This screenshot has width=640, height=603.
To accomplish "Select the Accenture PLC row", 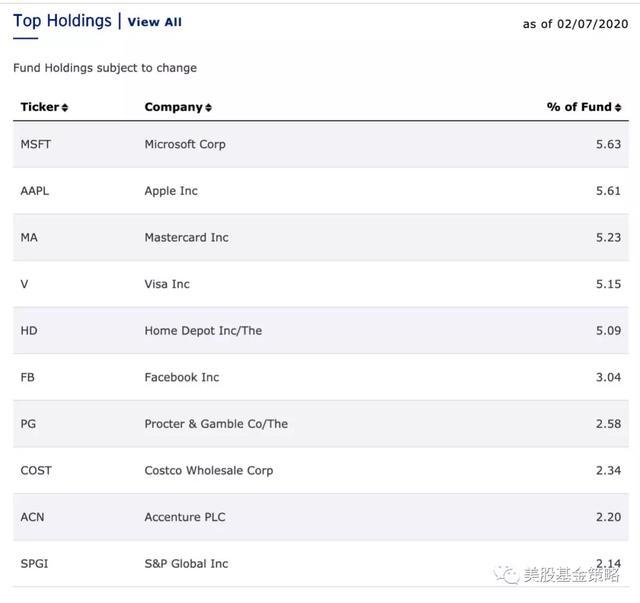I will [x=185, y=517].
